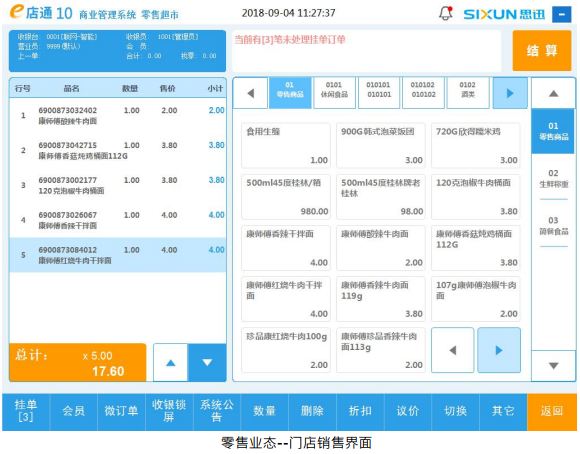Image resolution: width=580 pixels, height=454 pixels.
Task: Select the 0101 休闲食品 tab
Action: click(334, 93)
